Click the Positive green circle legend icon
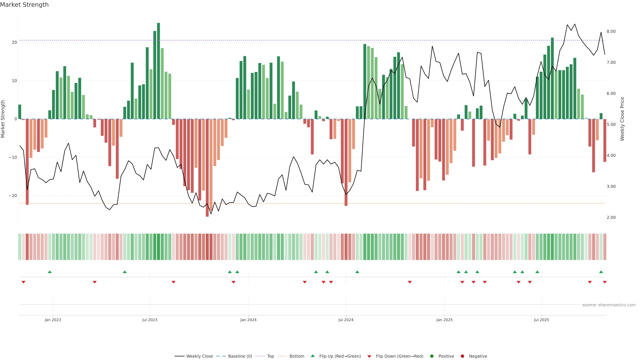The width and height of the screenshot is (644, 362). coord(432,356)
